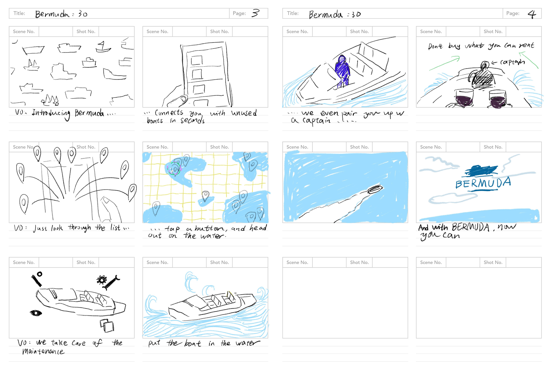Click the gear icon beside the wrench
Viewport: 547px width, 392px height.
(x=102, y=280)
